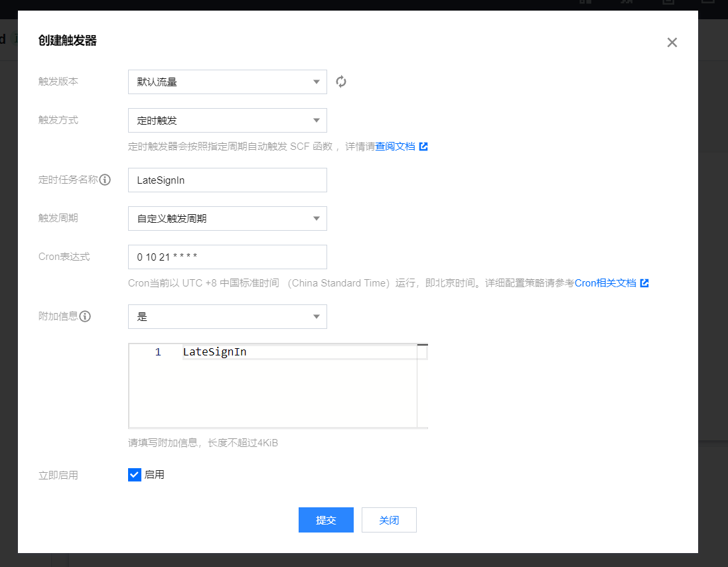Viewport: 728px width, 567px height.
Task: Click the Cron expression input field
Action: click(227, 257)
